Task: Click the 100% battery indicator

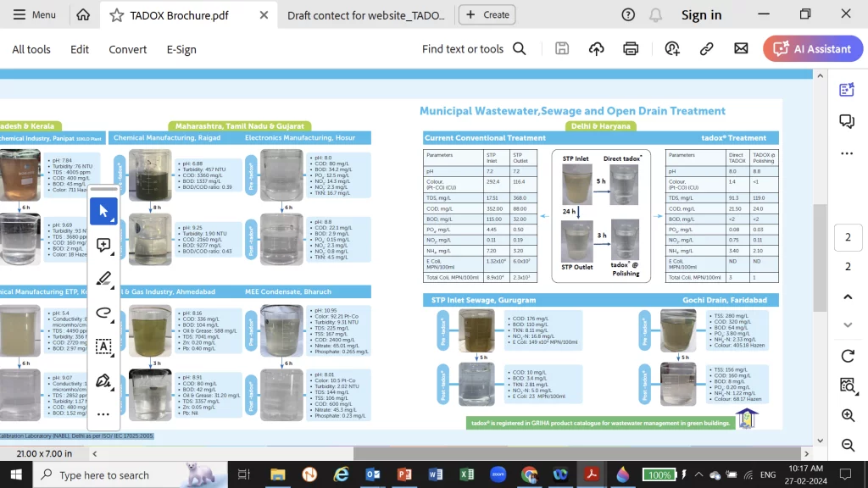Action: coord(659,474)
